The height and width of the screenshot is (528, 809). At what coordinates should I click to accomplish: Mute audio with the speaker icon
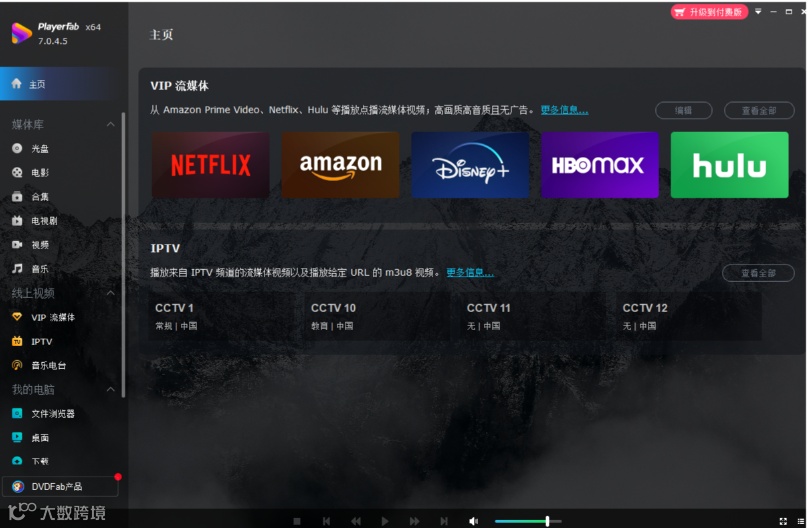click(x=473, y=521)
